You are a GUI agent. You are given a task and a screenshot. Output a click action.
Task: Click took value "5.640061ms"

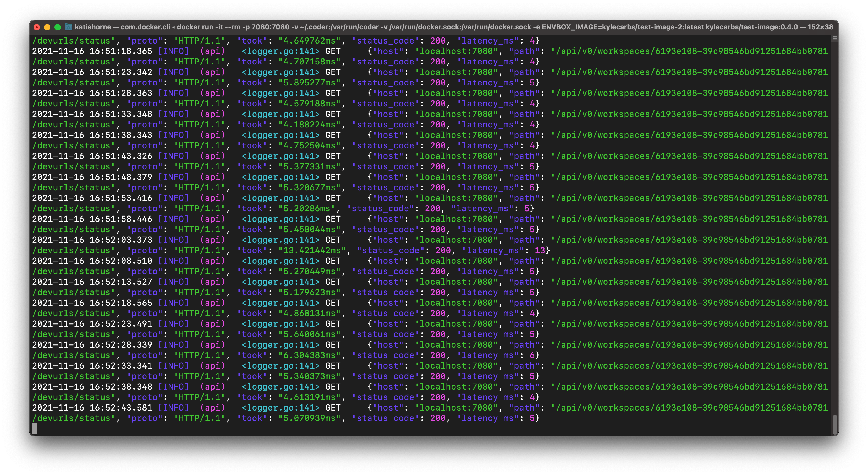point(309,334)
